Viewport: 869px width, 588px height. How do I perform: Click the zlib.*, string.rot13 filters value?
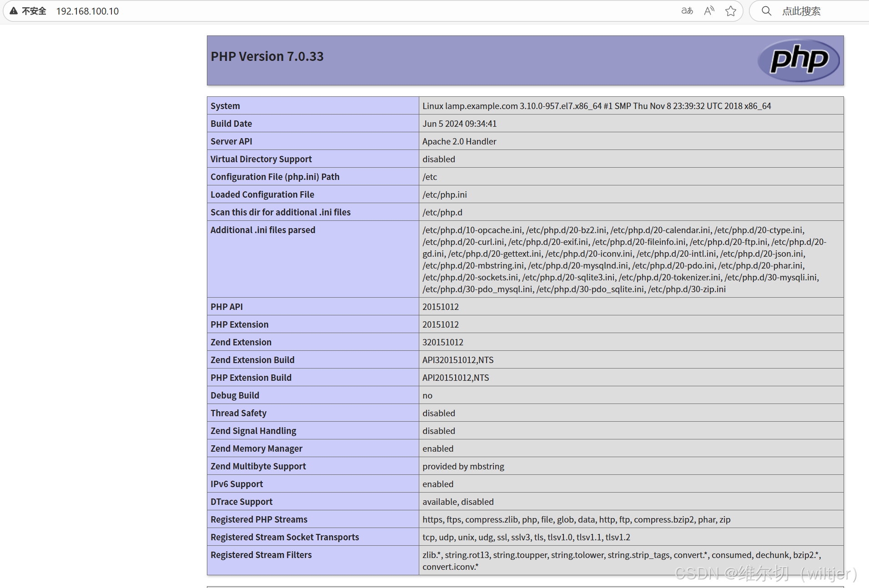pos(622,561)
